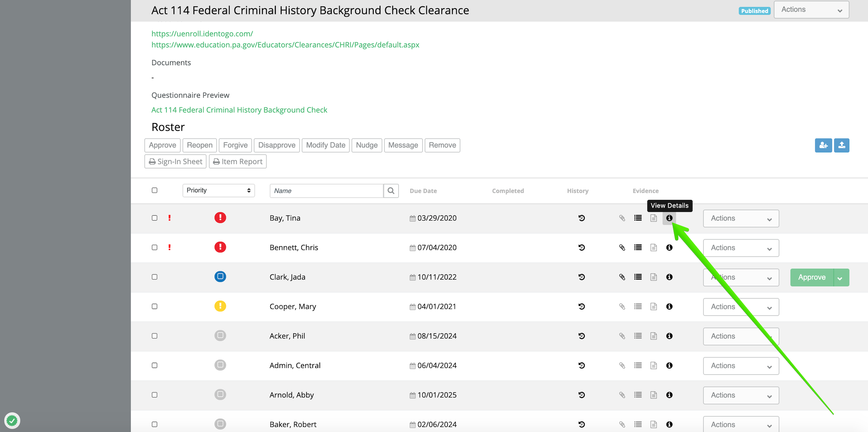
Task: Click list icon in Cooper, Mary row
Action: coord(638,307)
